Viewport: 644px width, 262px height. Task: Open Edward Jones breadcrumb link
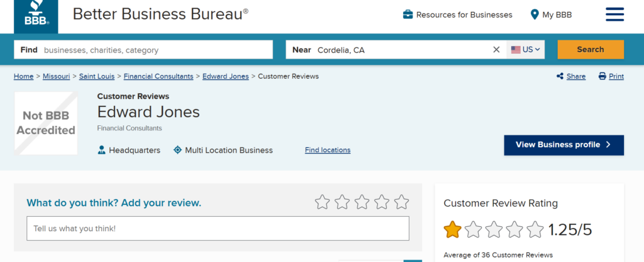226,76
